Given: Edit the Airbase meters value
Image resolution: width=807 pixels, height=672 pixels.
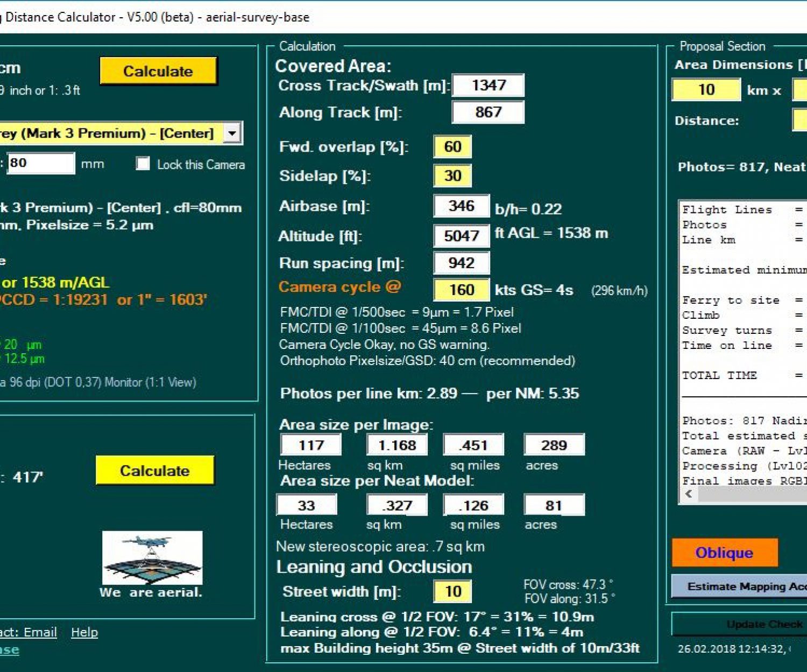Looking at the screenshot, I should 461,206.
